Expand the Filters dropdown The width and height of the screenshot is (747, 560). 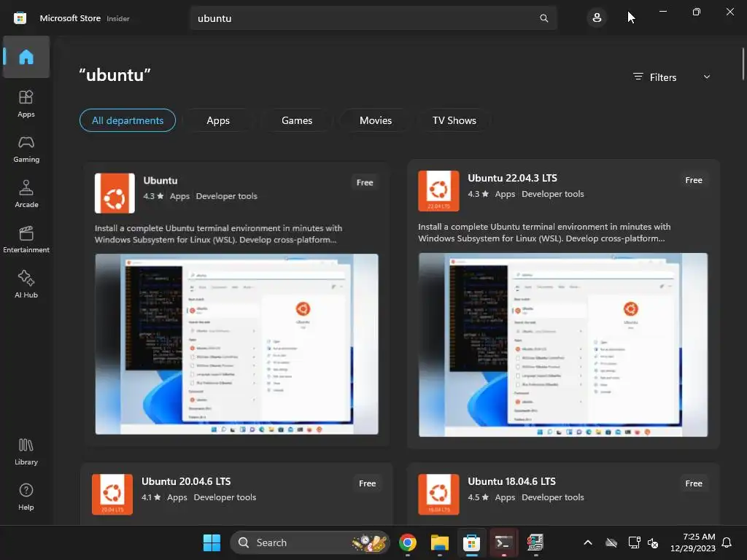(x=672, y=77)
